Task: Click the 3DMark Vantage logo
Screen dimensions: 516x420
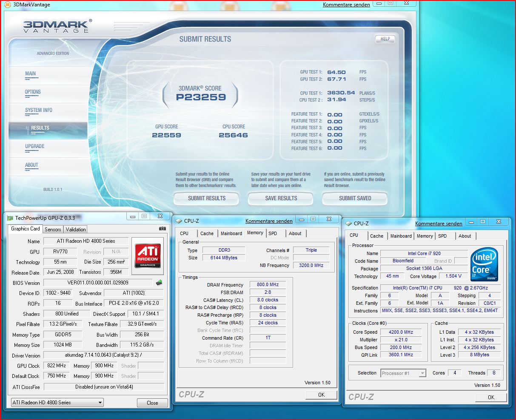Action: click(x=57, y=27)
